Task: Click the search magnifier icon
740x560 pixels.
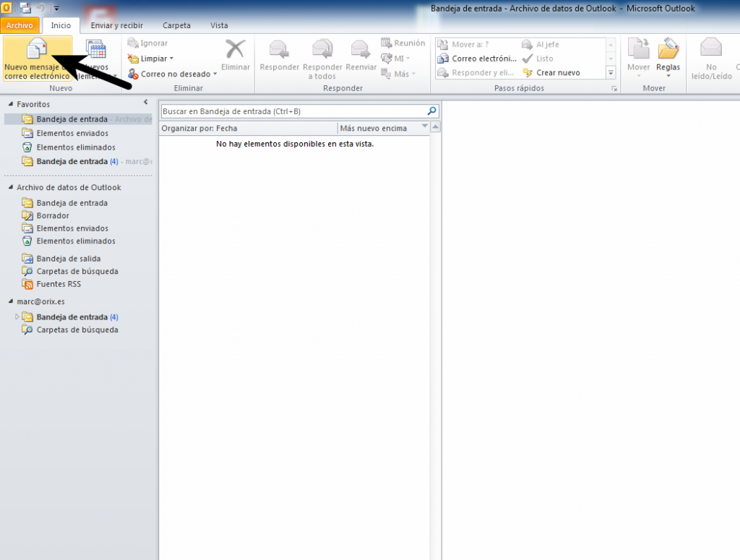Action: point(431,111)
